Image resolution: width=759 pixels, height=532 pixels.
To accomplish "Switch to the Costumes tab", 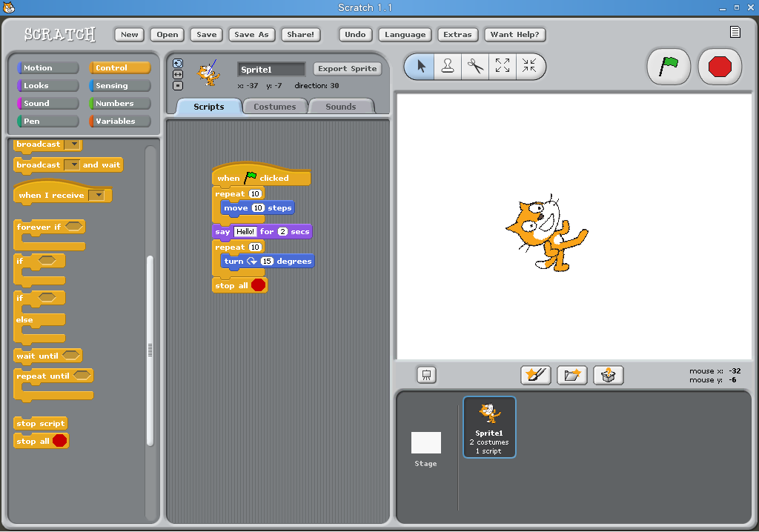I will (x=274, y=107).
